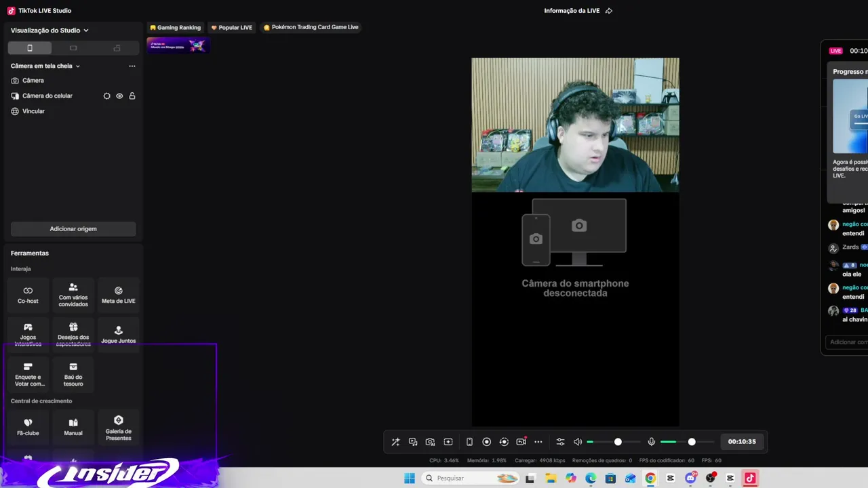Open the Galeria de Presentes tool
This screenshot has width=868, height=488.
[x=119, y=427]
